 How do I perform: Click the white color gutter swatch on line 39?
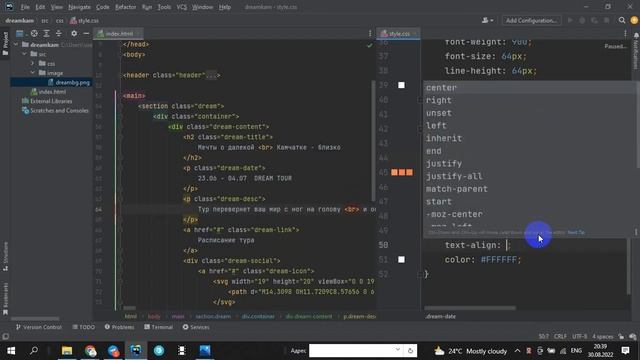pyautogui.click(x=401, y=85)
